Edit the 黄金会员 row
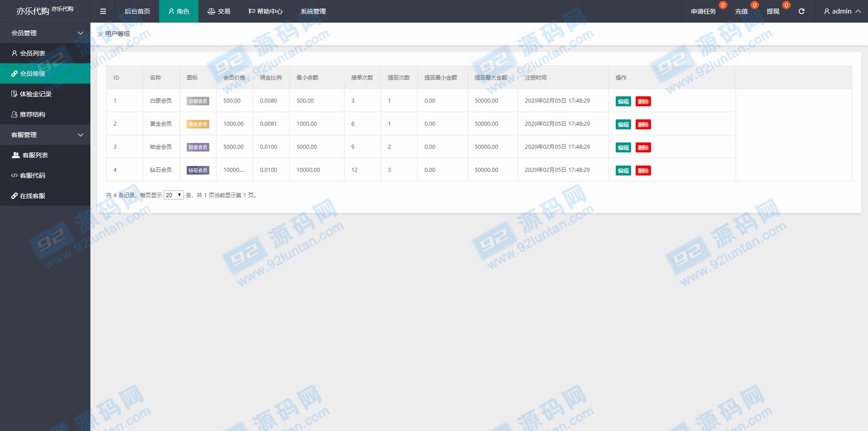This screenshot has width=868, height=431. click(x=623, y=124)
